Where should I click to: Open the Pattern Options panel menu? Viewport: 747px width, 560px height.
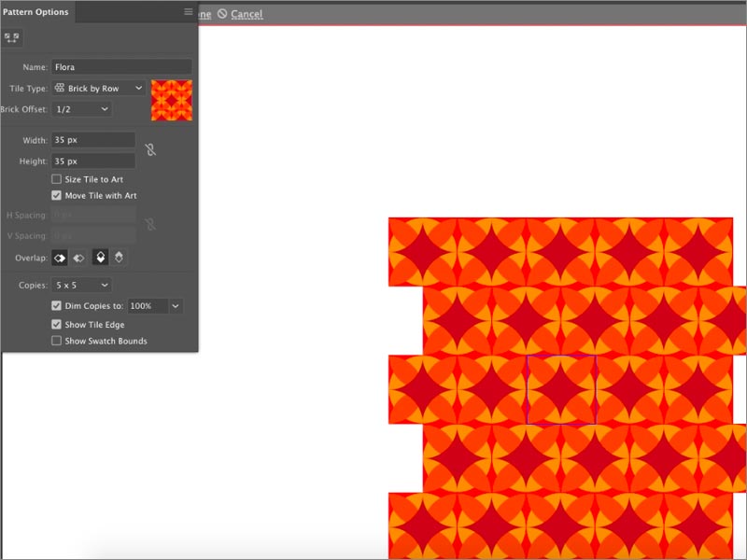pyautogui.click(x=188, y=12)
